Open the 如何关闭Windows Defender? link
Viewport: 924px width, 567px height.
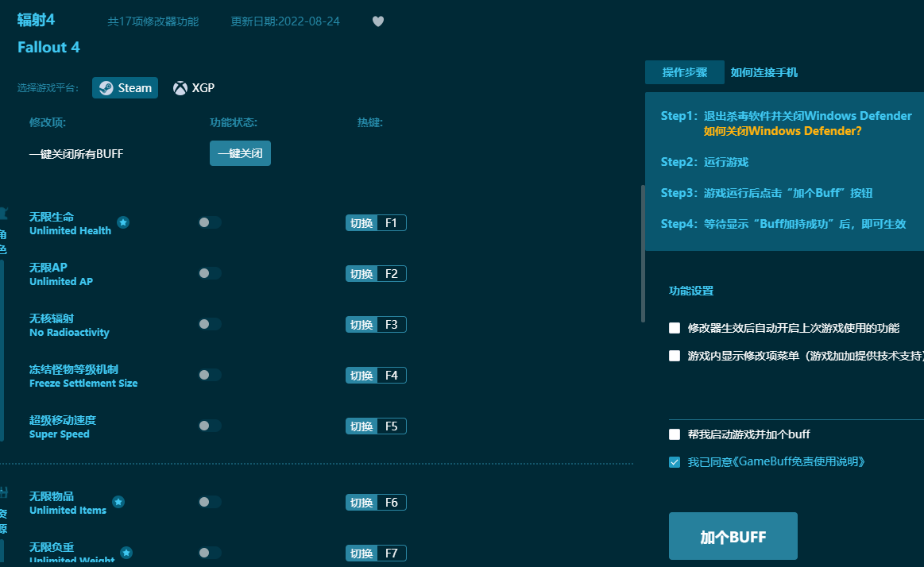click(x=783, y=131)
